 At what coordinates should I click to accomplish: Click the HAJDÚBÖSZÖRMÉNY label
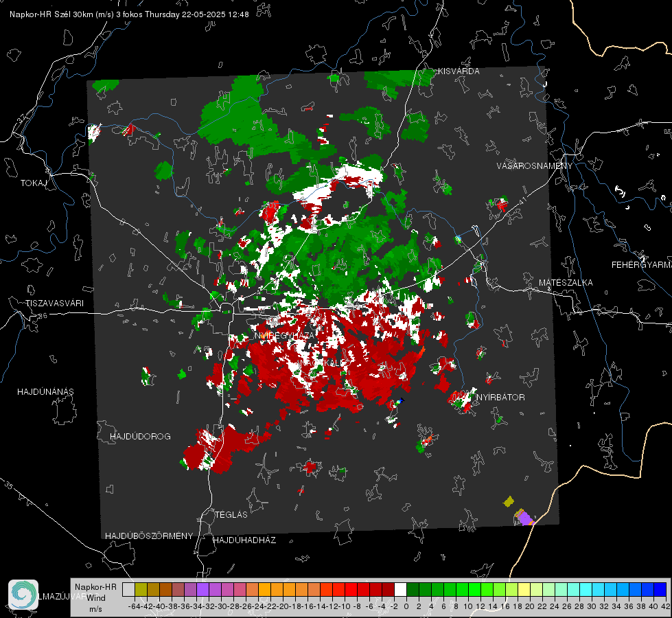[149, 536]
